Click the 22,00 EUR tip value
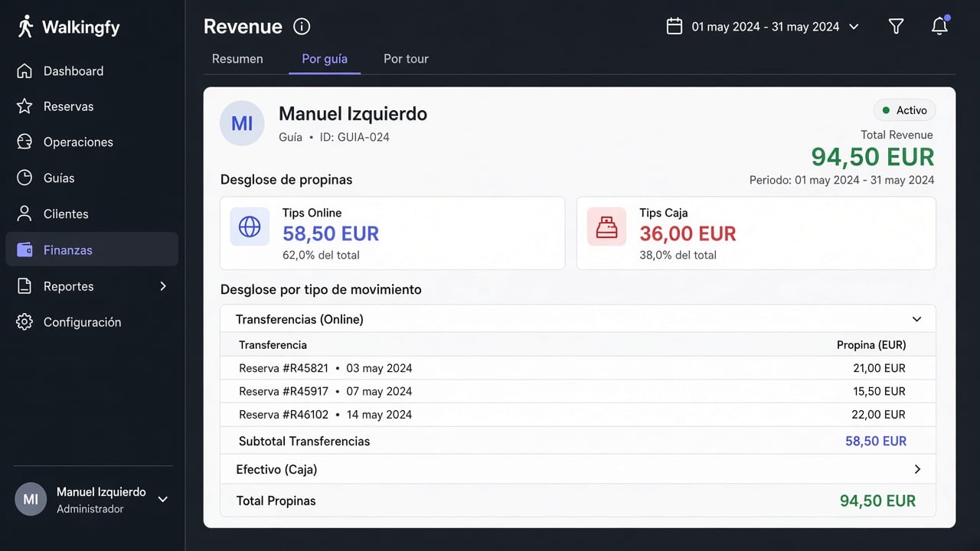980x551 pixels. click(x=879, y=414)
